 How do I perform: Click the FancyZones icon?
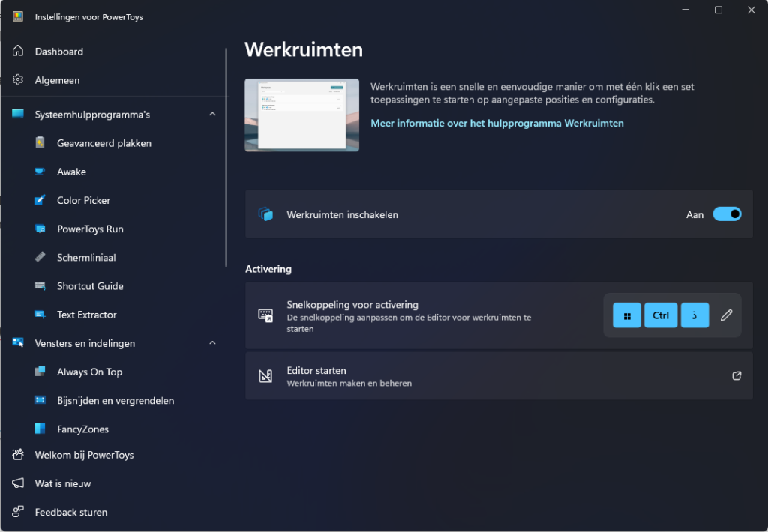click(40, 429)
